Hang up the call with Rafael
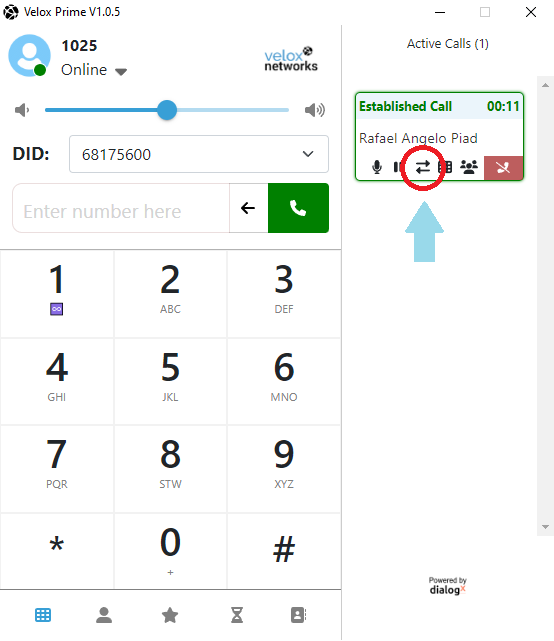 pos(503,168)
